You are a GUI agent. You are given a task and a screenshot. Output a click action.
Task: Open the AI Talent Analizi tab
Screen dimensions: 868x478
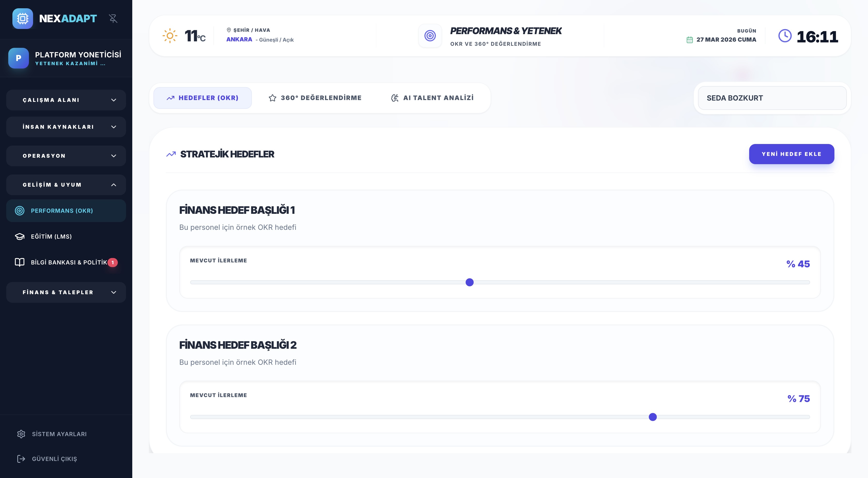(432, 98)
